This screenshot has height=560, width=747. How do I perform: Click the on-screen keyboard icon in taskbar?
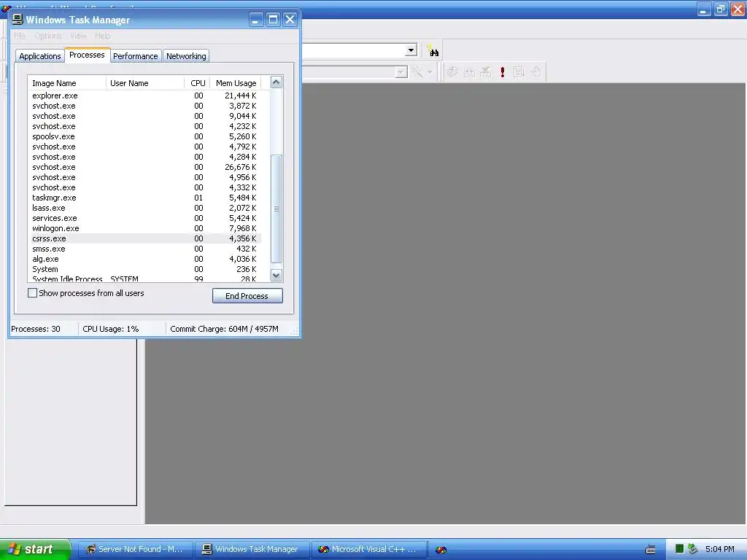click(x=650, y=550)
